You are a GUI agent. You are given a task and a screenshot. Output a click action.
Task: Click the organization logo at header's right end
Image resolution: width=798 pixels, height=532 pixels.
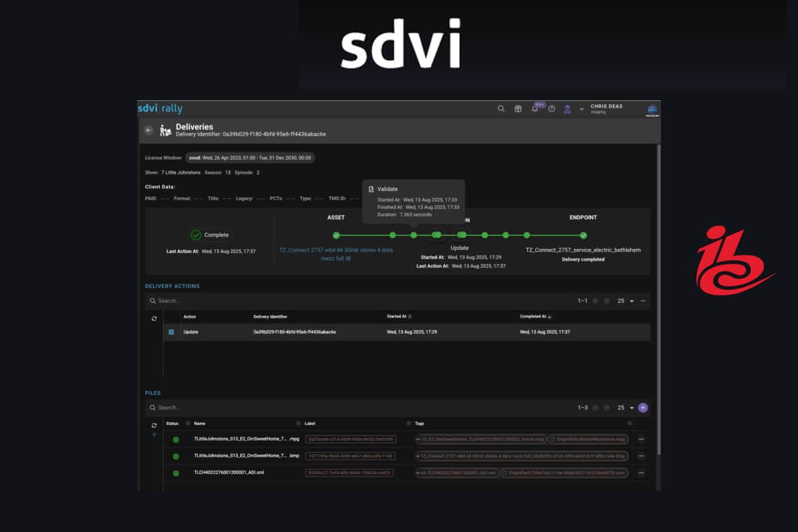pyautogui.click(x=653, y=109)
